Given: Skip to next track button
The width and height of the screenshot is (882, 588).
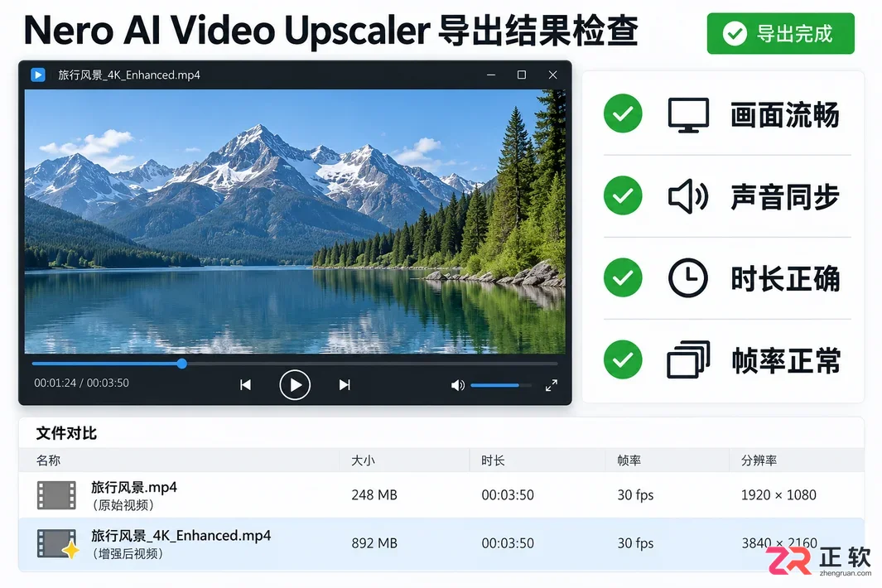Looking at the screenshot, I should click(345, 385).
